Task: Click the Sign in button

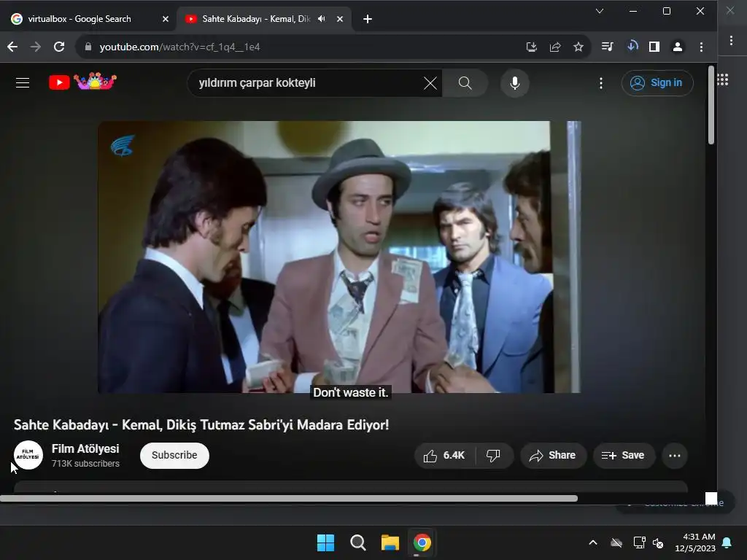Action: (x=657, y=83)
